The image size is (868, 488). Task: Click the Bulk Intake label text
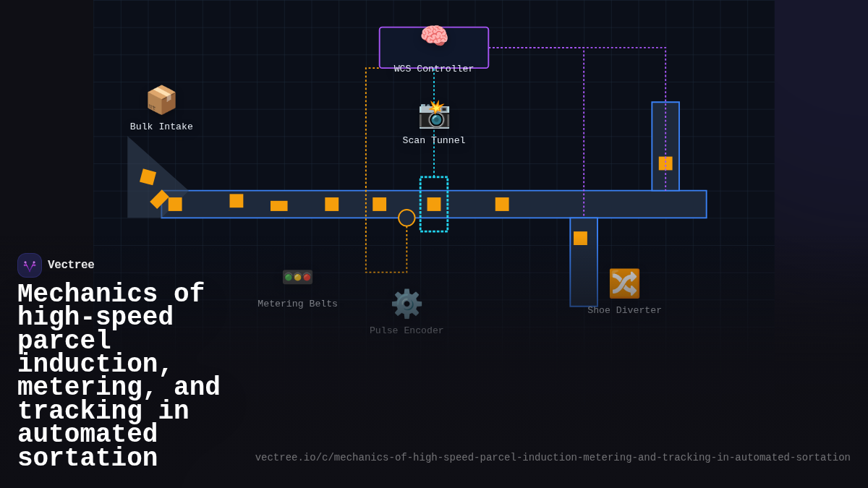(161, 126)
